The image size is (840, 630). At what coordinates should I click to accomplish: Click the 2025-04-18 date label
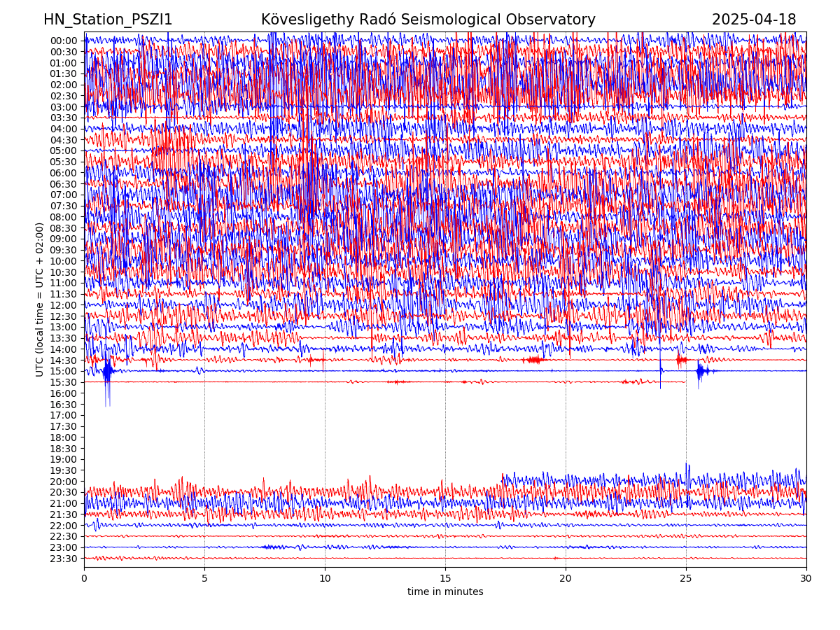753,20
